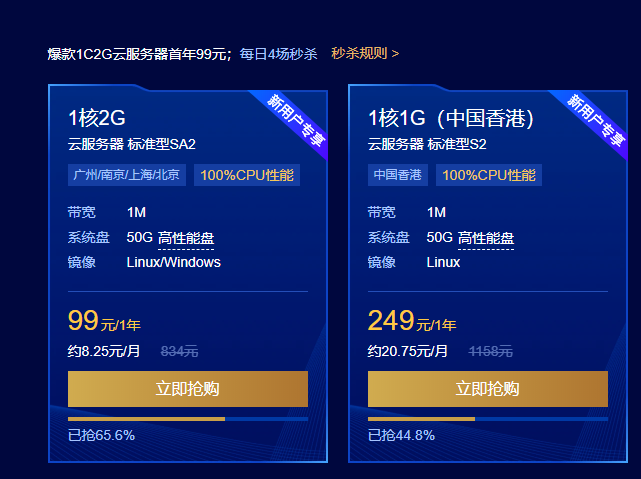This screenshot has width=641, height=479.
Task: Click 100%CPU性能 tag on 1核2G card
Action: (247, 175)
